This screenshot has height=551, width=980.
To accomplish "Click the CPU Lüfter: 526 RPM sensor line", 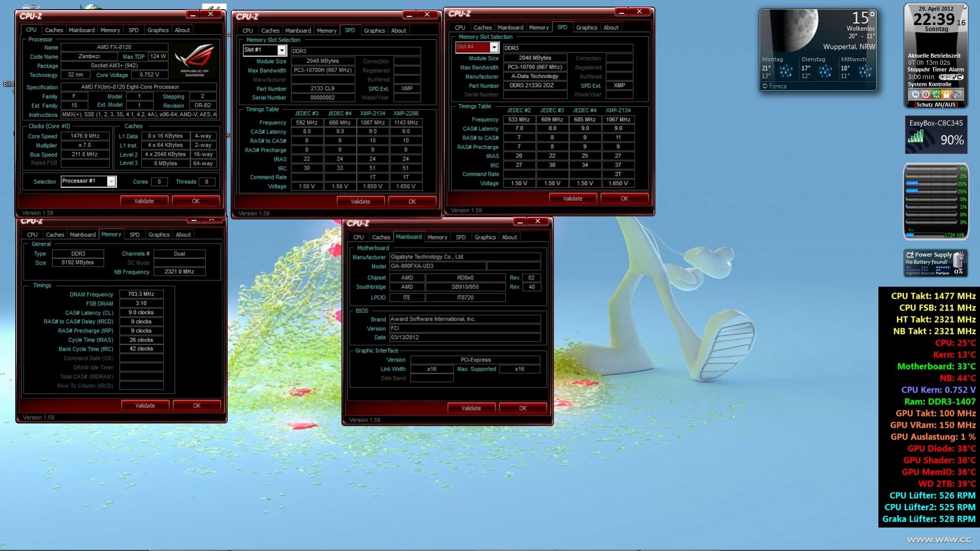I will coord(933,495).
